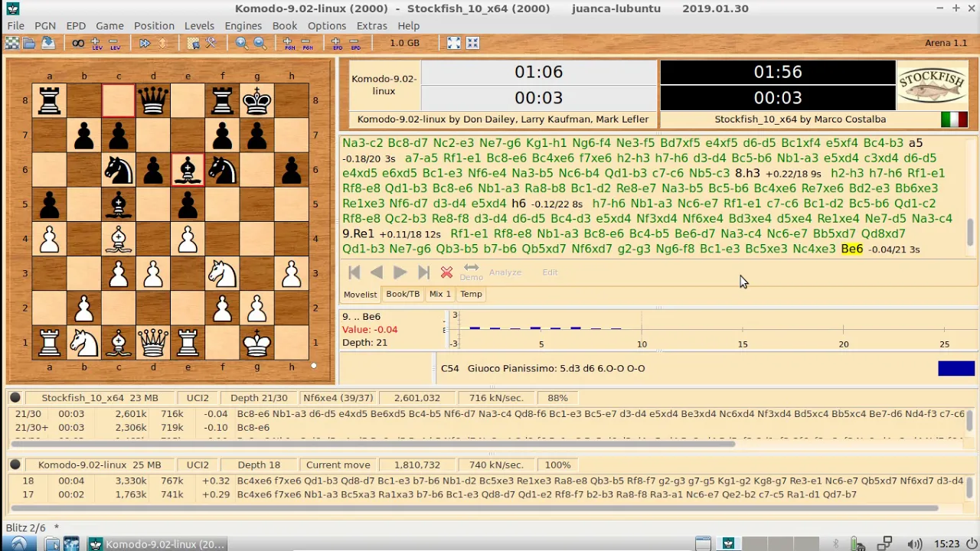Click the plus PGN icon
This screenshot has height=551, width=980.
289,44
